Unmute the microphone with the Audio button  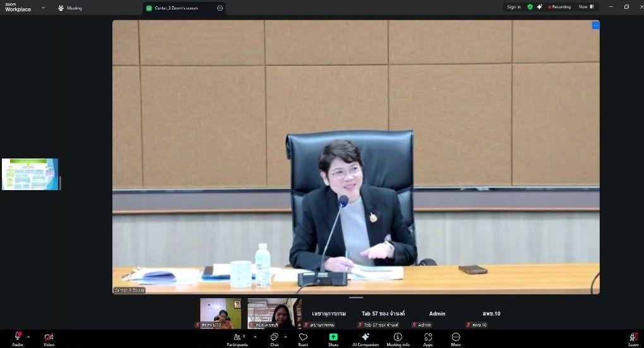tap(18, 338)
